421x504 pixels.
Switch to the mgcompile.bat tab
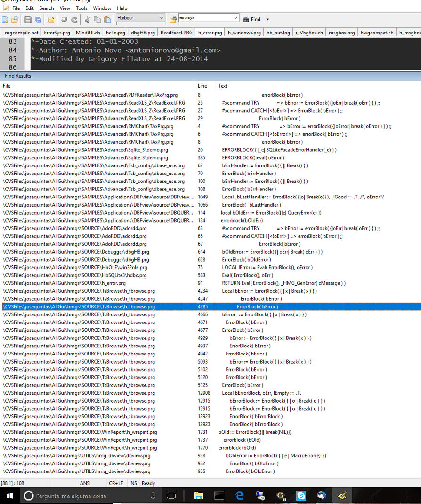pyautogui.click(x=22, y=33)
